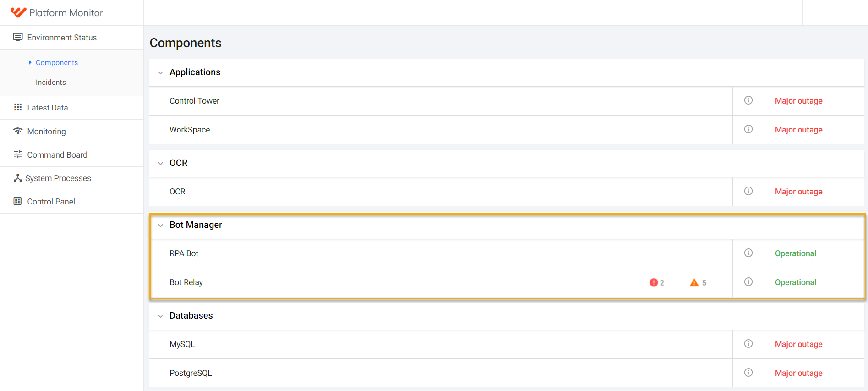Click the red critical alert icon for Bot Relay
Image resolution: width=868 pixels, height=391 pixels.
tap(654, 283)
